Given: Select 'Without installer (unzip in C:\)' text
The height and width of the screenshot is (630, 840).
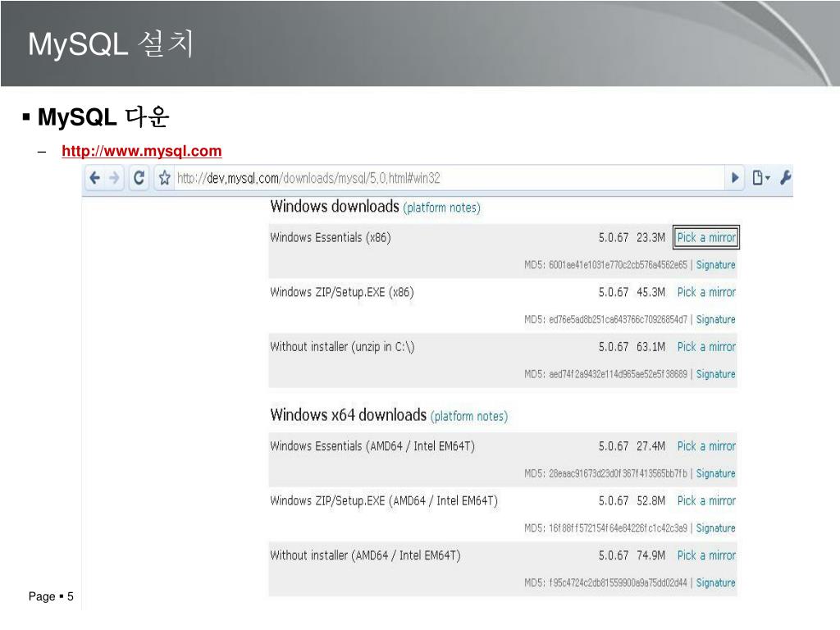Looking at the screenshot, I should tap(342, 347).
